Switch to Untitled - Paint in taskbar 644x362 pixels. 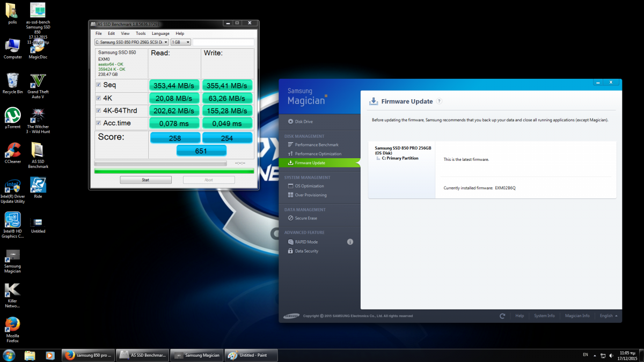tap(251, 355)
